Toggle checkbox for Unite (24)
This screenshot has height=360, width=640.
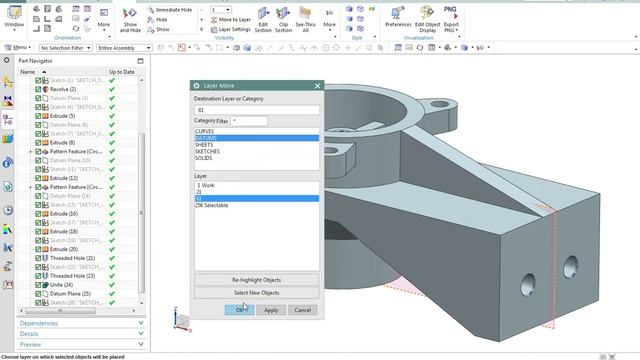[38, 285]
